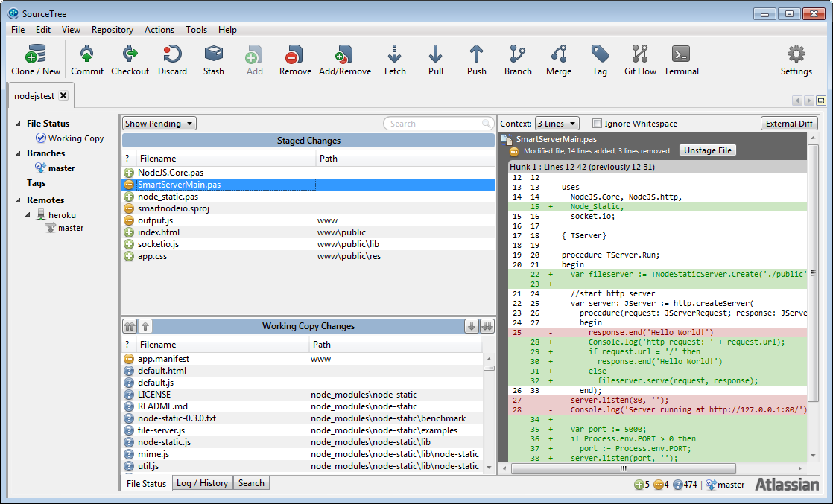Click the External Diff button
The image size is (833, 504).
(789, 124)
